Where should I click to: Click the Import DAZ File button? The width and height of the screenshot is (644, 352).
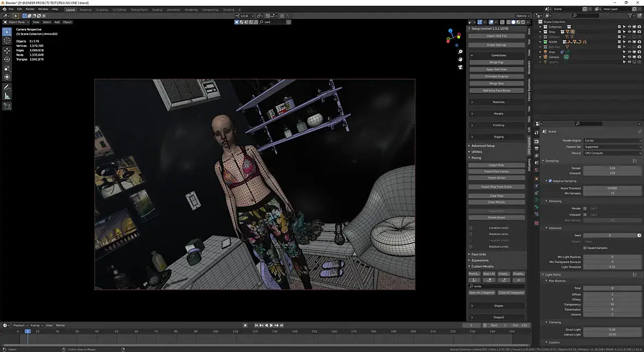point(496,36)
